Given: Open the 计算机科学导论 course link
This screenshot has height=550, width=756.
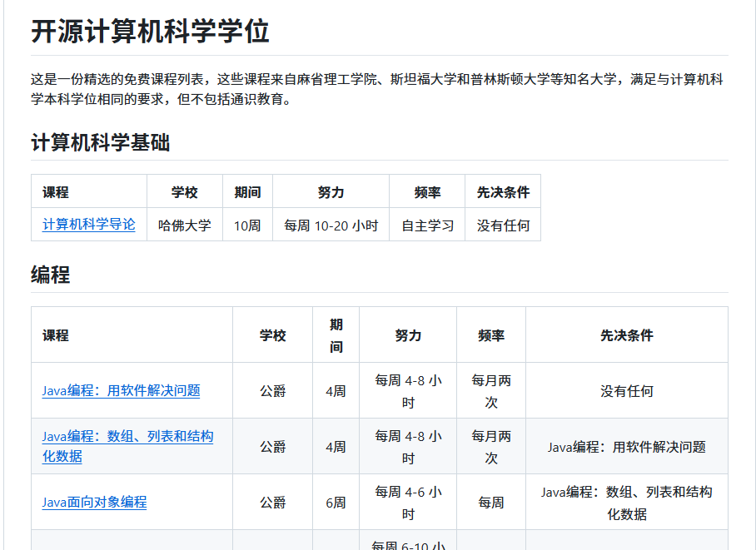Looking at the screenshot, I should 89,225.
